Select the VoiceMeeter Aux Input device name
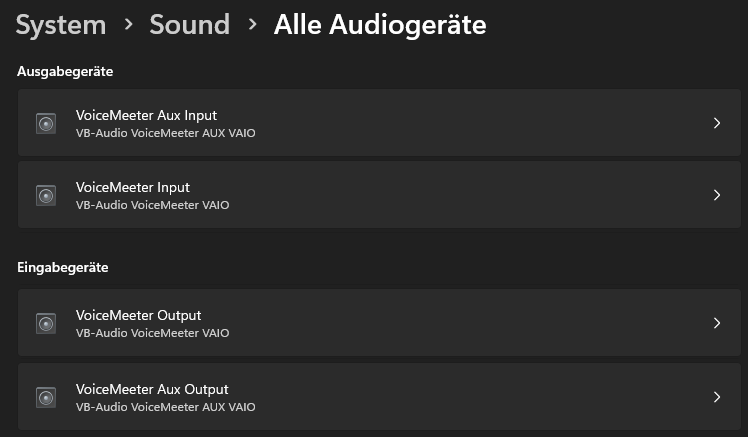This screenshot has width=748, height=437. 146,115
